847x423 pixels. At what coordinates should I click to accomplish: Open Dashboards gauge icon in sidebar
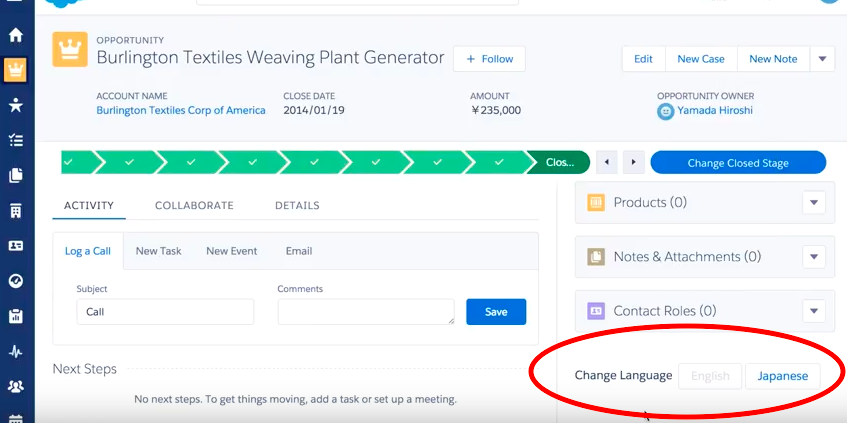pyautogui.click(x=16, y=281)
